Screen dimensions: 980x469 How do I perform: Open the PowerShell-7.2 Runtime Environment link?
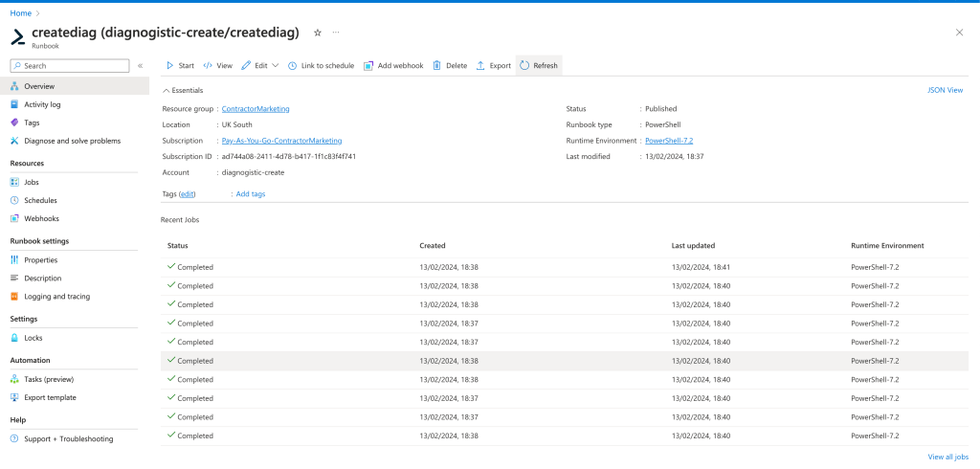click(x=669, y=141)
